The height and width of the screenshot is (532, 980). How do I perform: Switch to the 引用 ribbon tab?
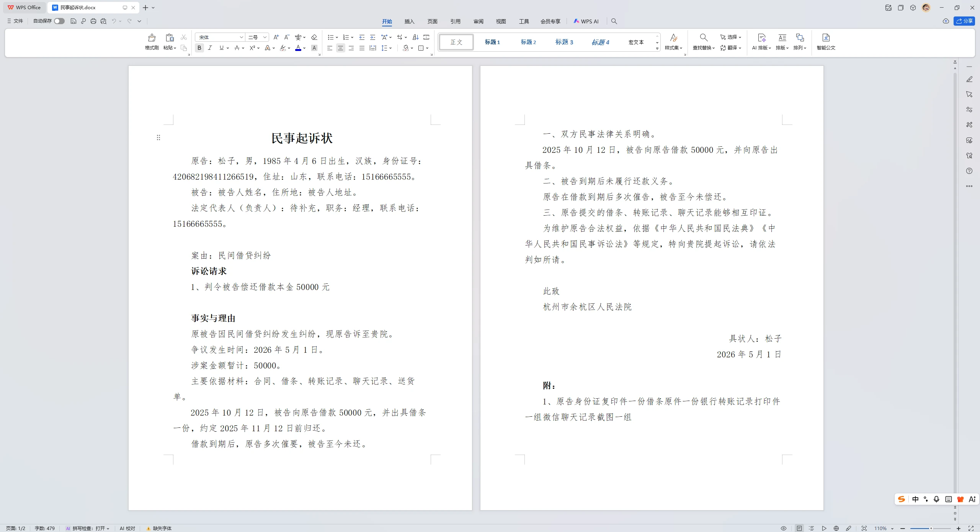tap(456, 21)
